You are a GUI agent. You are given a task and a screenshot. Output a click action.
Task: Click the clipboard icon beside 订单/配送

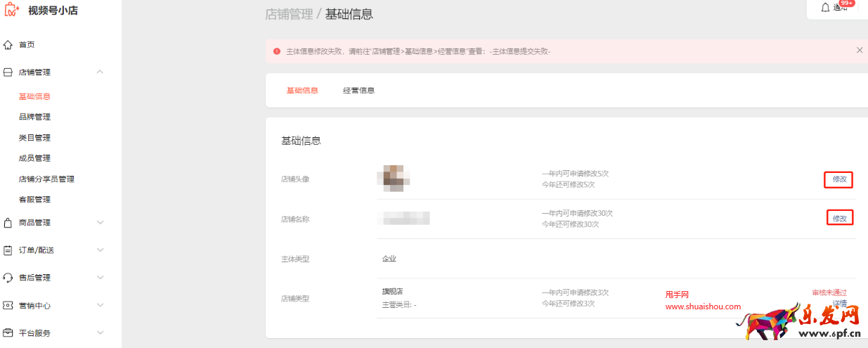8,250
